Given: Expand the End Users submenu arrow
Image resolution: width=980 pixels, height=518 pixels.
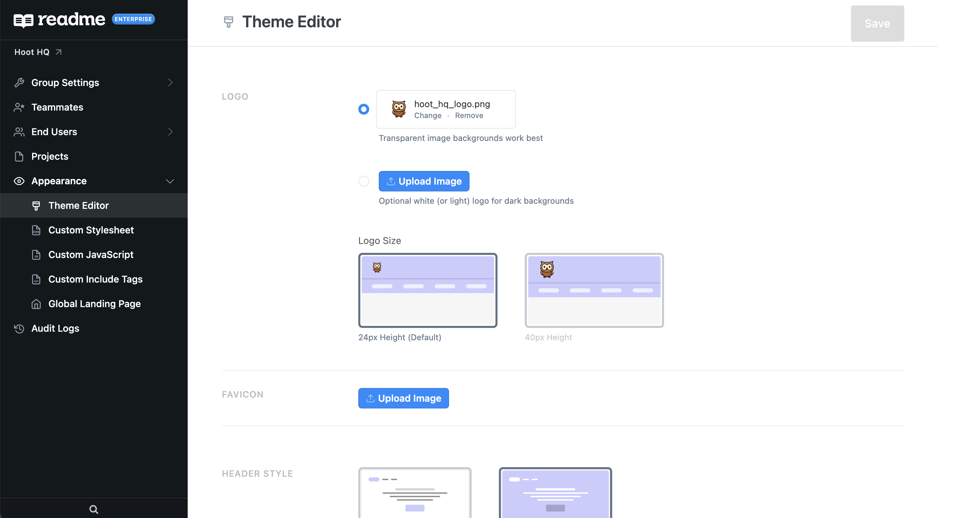Looking at the screenshot, I should pos(170,132).
